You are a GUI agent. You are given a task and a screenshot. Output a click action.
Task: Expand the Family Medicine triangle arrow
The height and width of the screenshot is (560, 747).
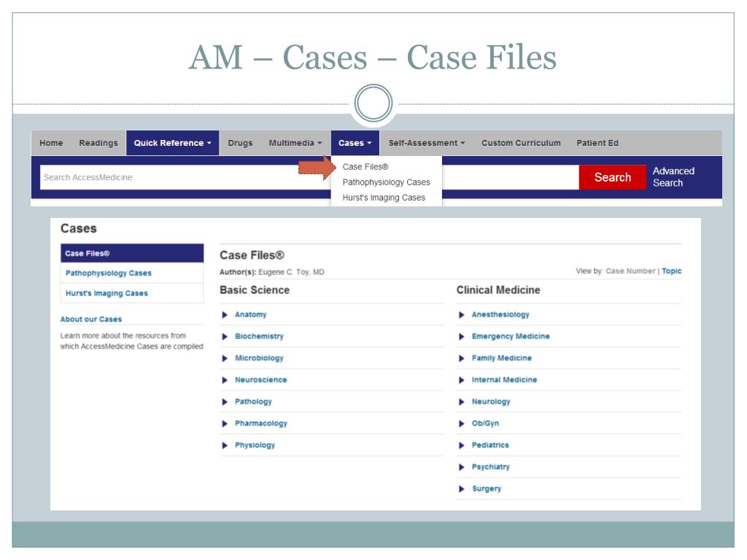click(462, 359)
